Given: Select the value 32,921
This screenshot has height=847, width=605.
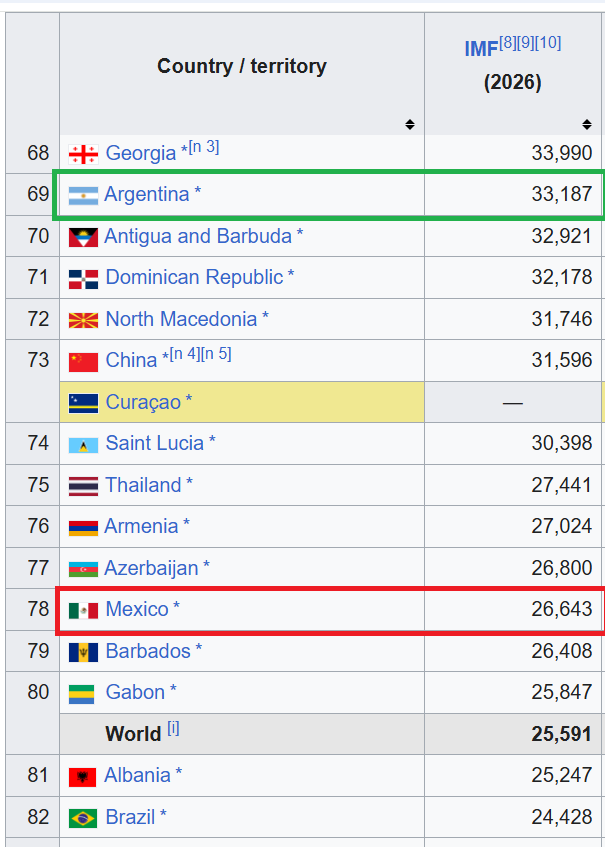Looking at the screenshot, I should [x=562, y=236].
